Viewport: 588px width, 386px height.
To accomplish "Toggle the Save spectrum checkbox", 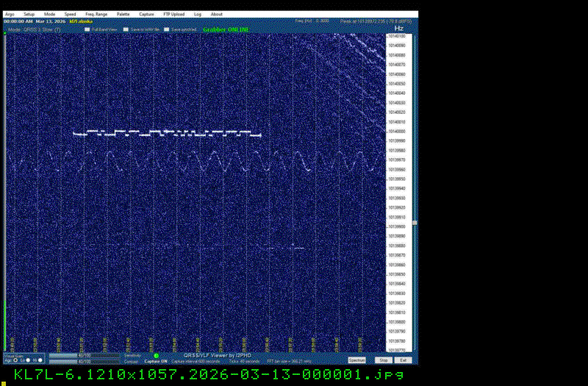I will pyautogui.click(x=166, y=29).
